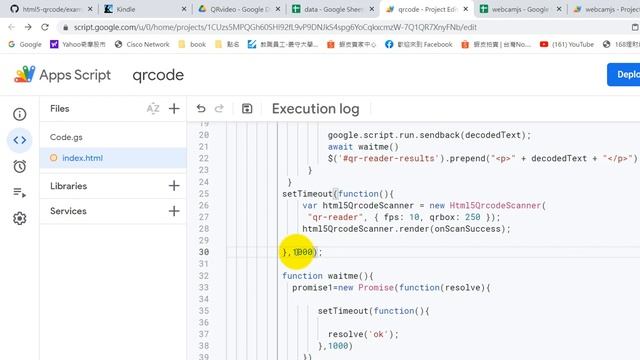
Task: Select index.html file
Action: [x=113, y=158]
